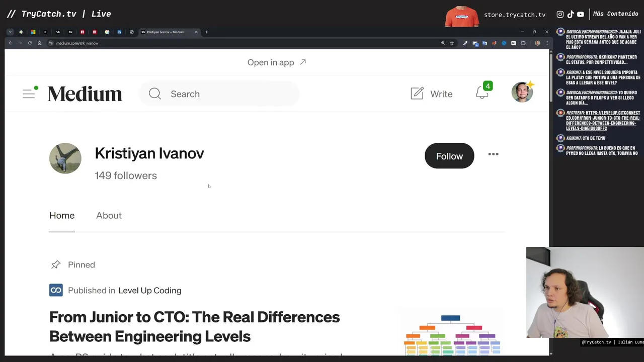
Task: Switch to the About tab
Action: click(x=109, y=215)
